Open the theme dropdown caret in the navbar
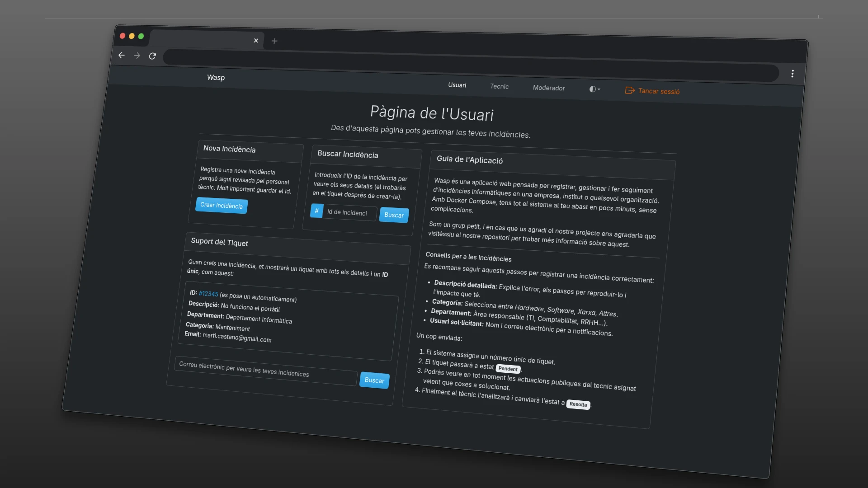 point(599,89)
